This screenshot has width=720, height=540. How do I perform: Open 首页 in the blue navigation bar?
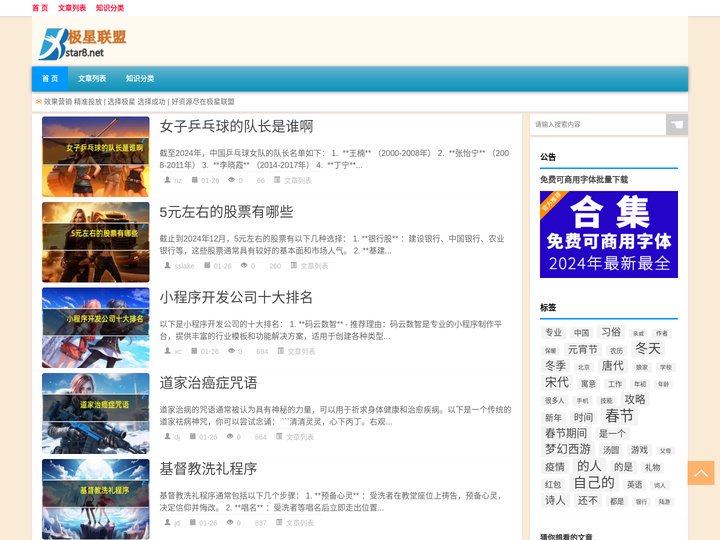[x=50, y=79]
